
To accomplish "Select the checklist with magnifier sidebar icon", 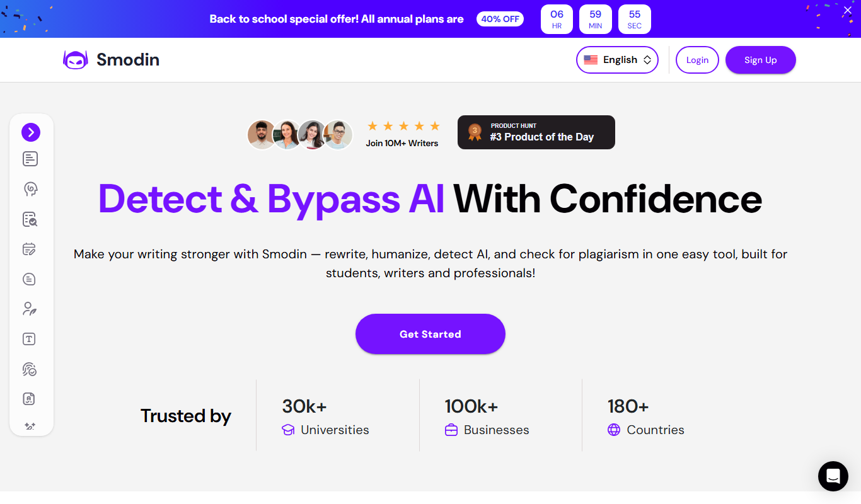I will [30, 219].
